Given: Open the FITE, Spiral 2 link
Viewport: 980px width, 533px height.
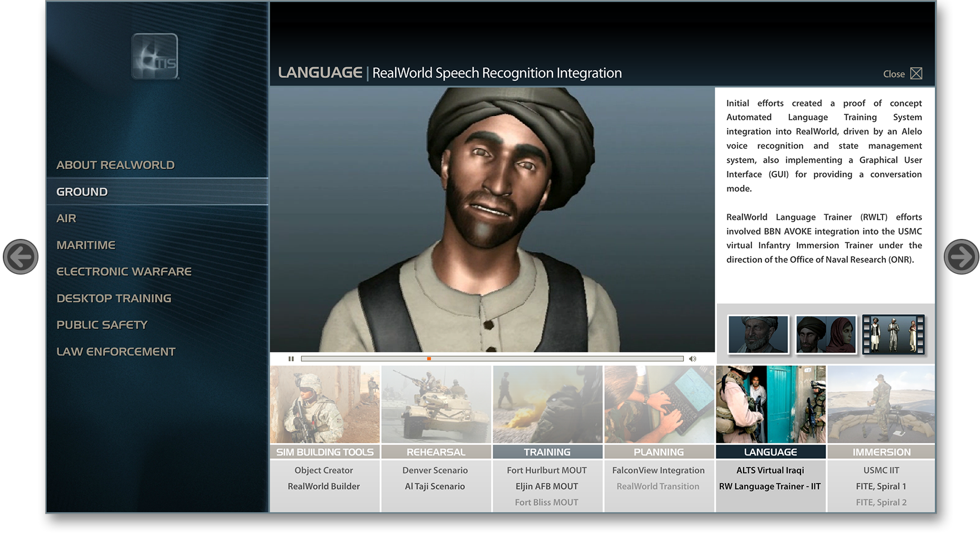Looking at the screenshot, I should pyautogui.click(x=881, y=502).
